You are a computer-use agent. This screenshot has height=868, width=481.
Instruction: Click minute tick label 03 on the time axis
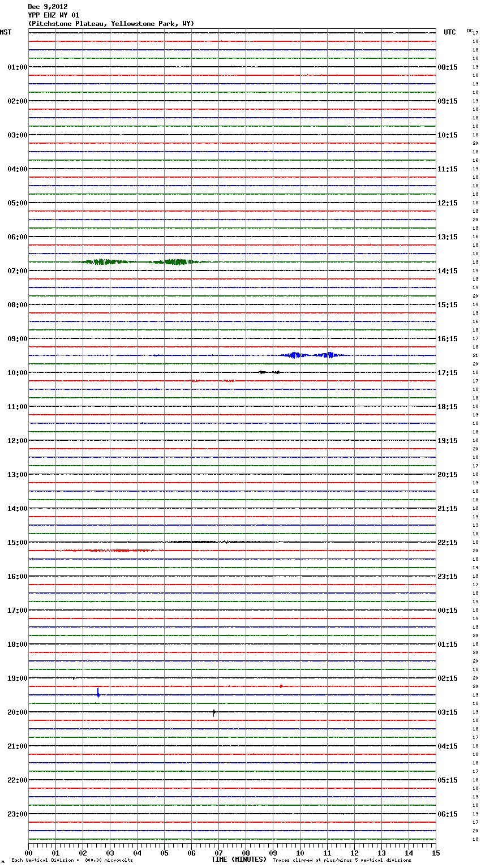[110, 853]
